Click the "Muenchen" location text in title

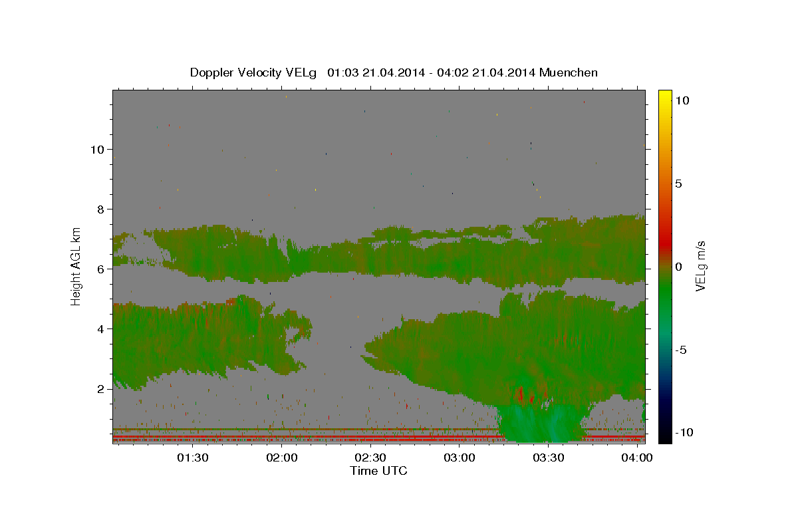pos(569,72)
